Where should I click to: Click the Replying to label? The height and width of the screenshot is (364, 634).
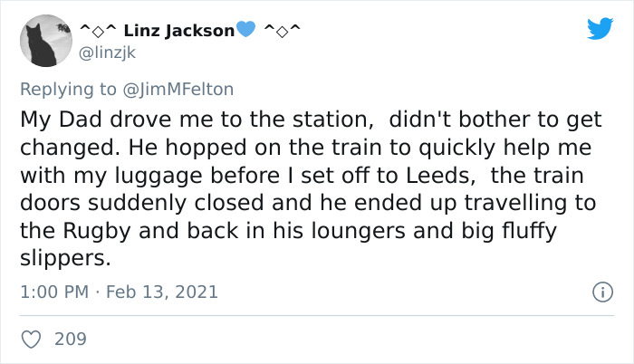click(68, 90)
